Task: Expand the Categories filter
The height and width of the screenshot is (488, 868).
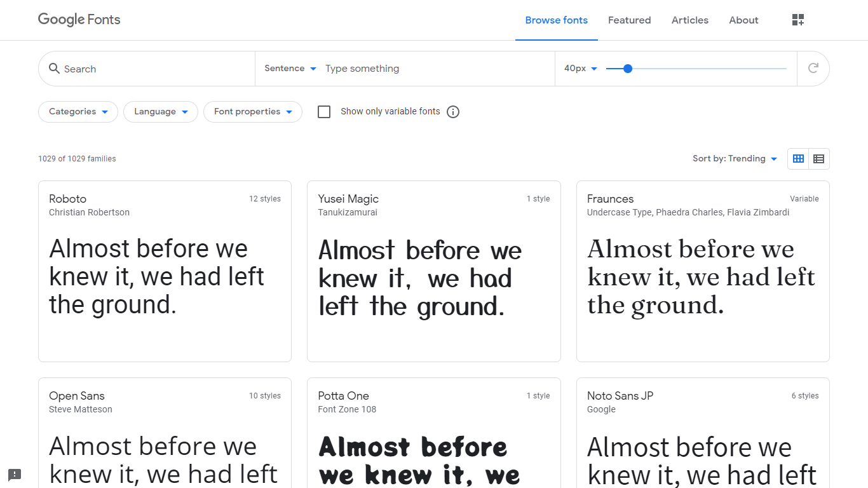Action: pyautogui.click(x=78, y=112)
